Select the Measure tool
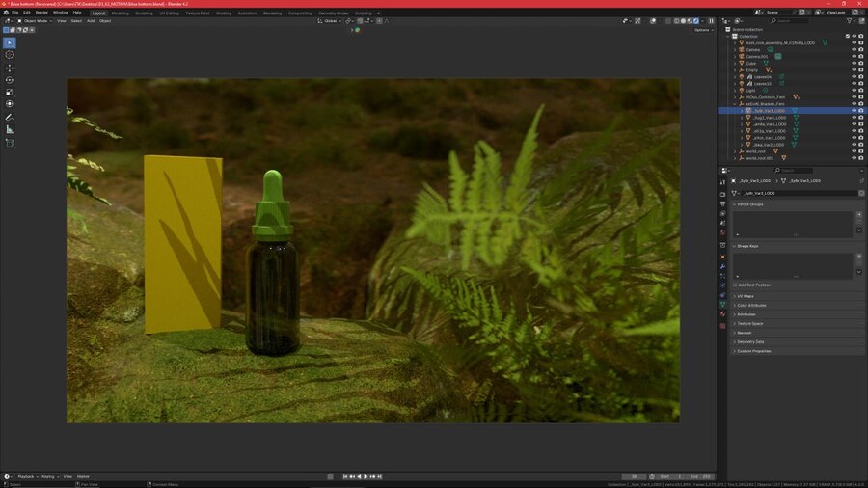The width and height of the screenshot is (868, 488). point(10,129)
